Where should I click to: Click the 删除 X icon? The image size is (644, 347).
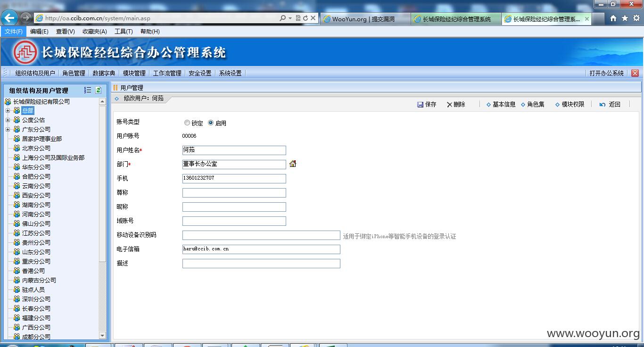tap(449, 105)
